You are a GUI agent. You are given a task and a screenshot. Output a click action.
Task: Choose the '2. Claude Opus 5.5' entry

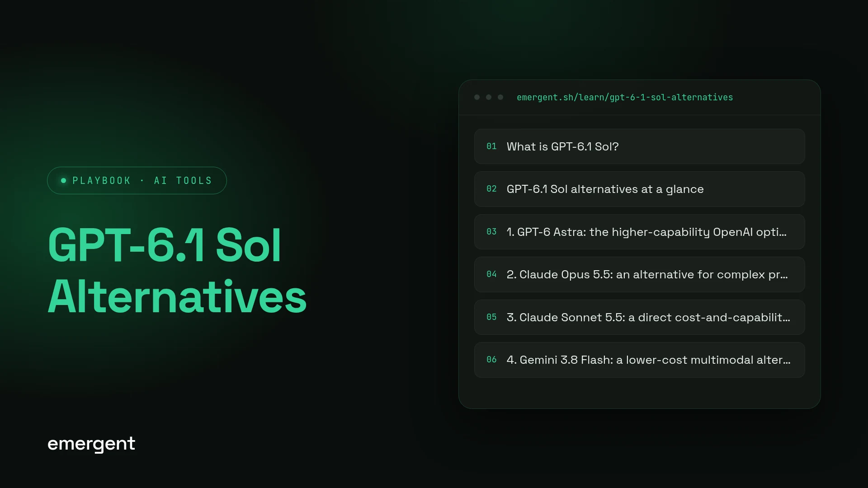(639, 274)
